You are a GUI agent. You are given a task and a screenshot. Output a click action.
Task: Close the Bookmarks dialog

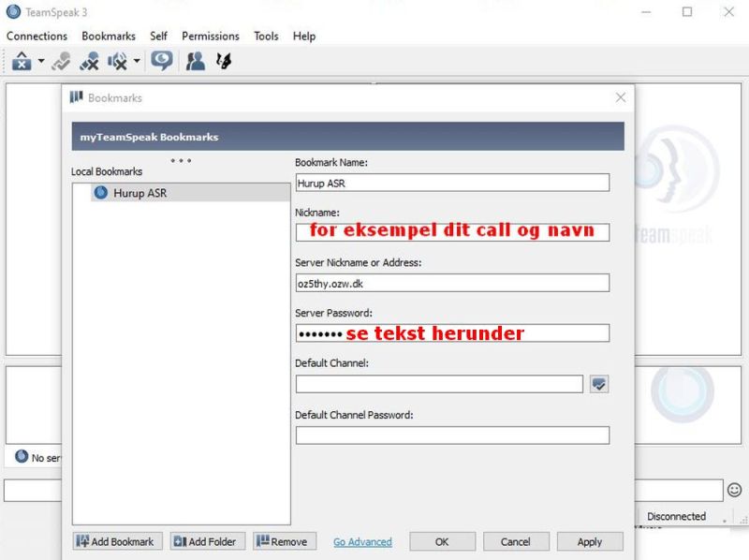tap(620, 97)
